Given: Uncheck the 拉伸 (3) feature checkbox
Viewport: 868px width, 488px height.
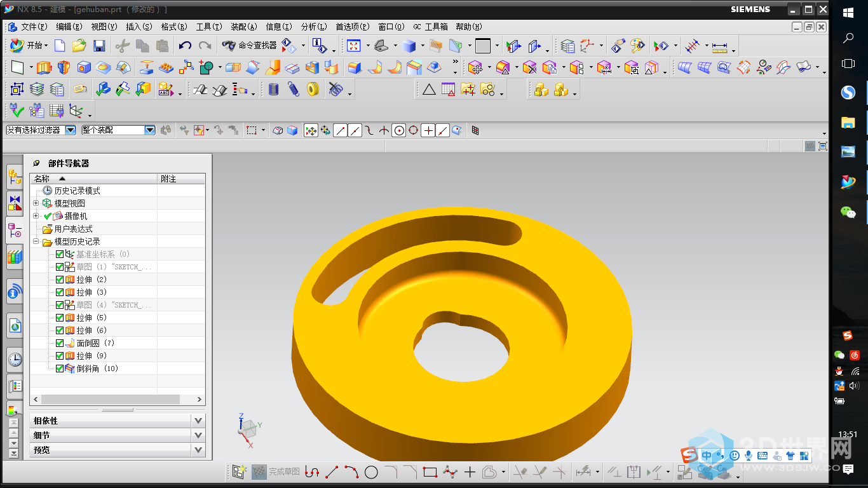Looking at the screenshot, I should coord(60,292).
